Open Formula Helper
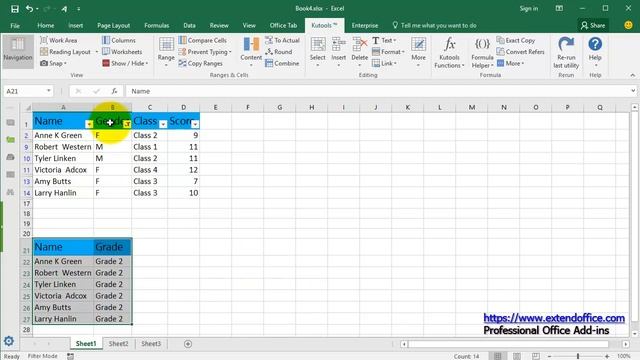Screen dimensions: 640x360 click(x=482, y=52)
